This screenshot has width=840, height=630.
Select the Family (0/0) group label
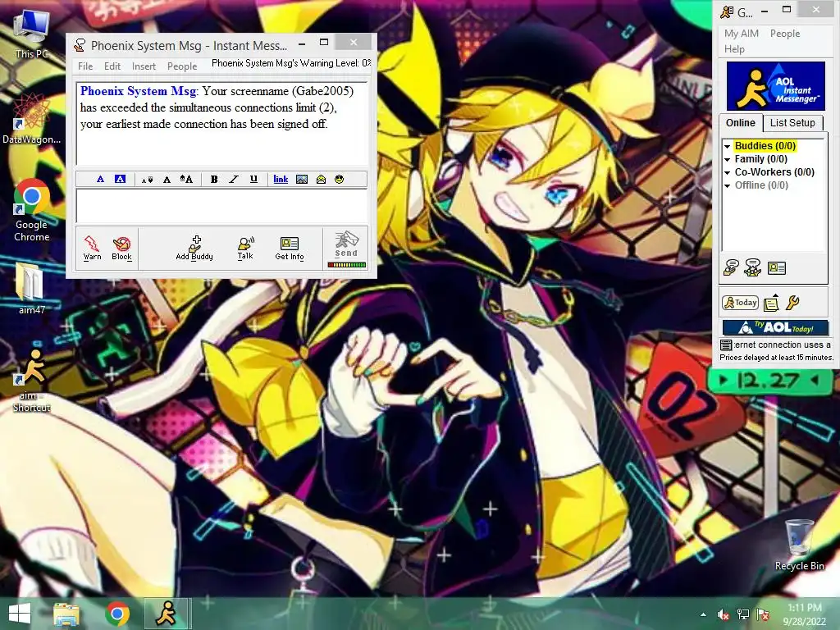click(x=760, y=159)
